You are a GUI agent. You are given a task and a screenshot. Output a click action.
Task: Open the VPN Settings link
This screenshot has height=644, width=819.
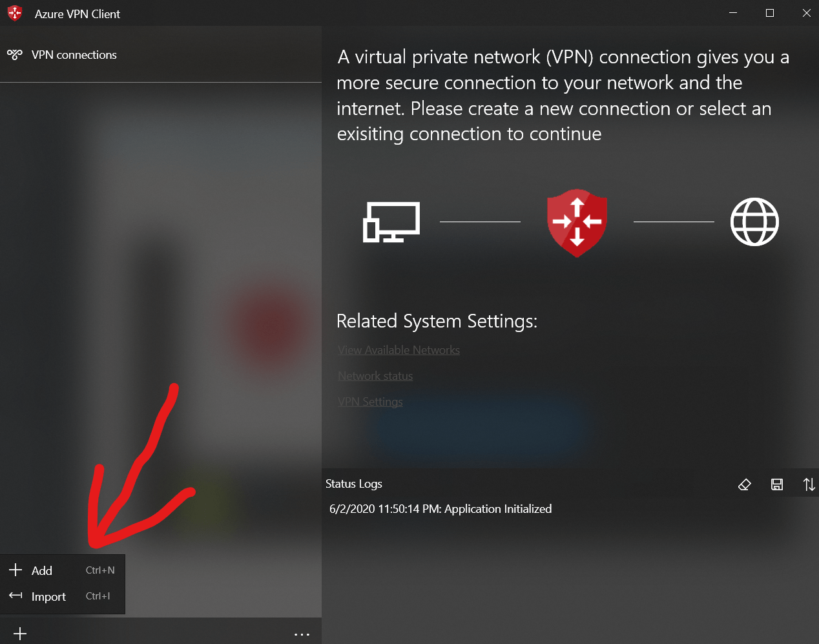click(370, 401)
